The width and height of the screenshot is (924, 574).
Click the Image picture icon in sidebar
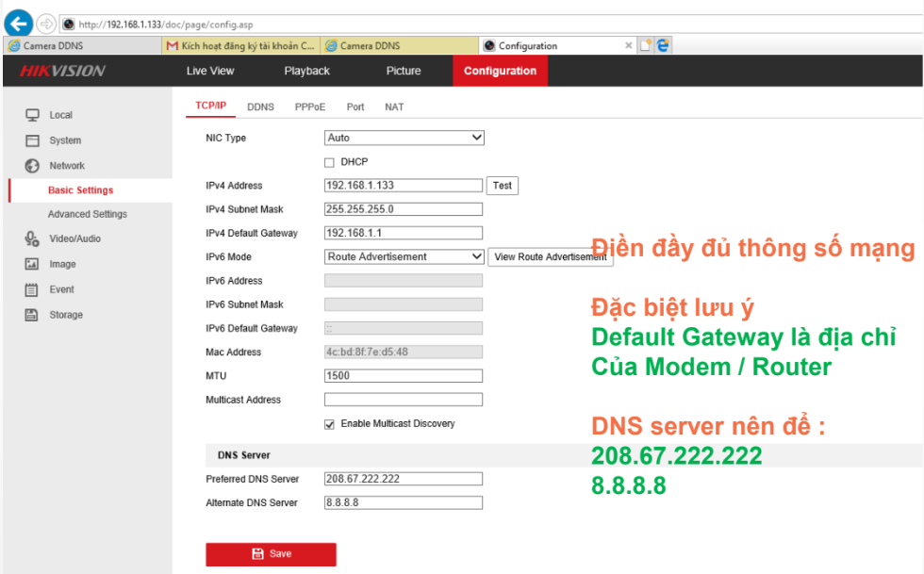[32, 265]
